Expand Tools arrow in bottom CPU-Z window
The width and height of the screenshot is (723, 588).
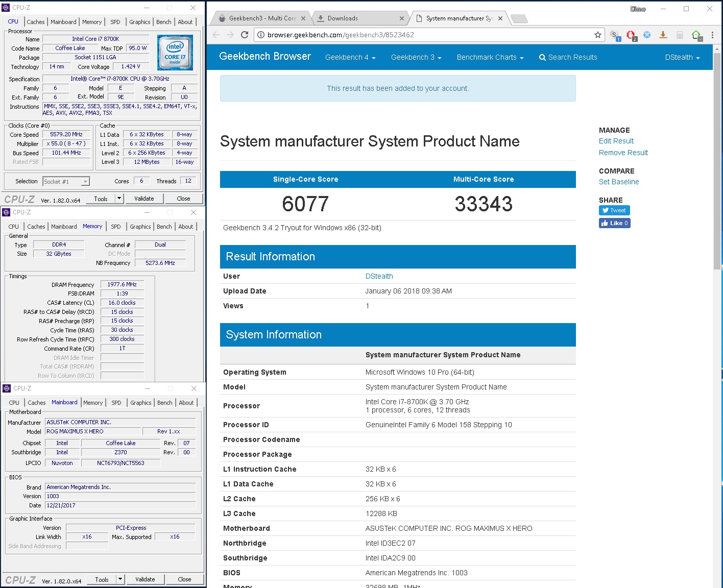click(120, 579)
